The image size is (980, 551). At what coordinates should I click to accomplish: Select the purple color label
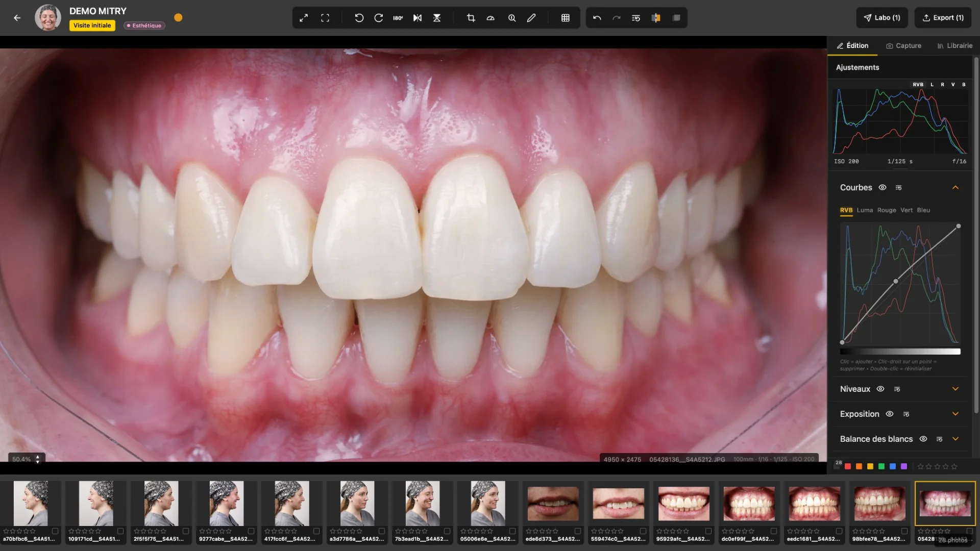point(904,466)
